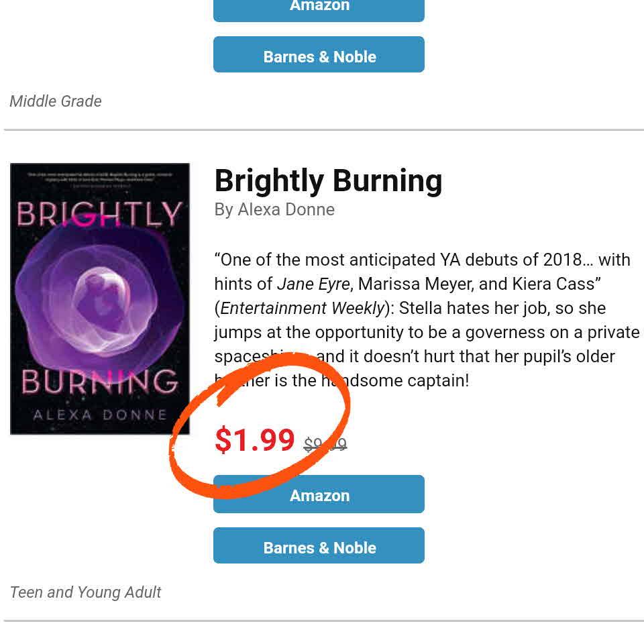
Task: Select the author line By Alexa Donne
Action: (x=274, y=209)
